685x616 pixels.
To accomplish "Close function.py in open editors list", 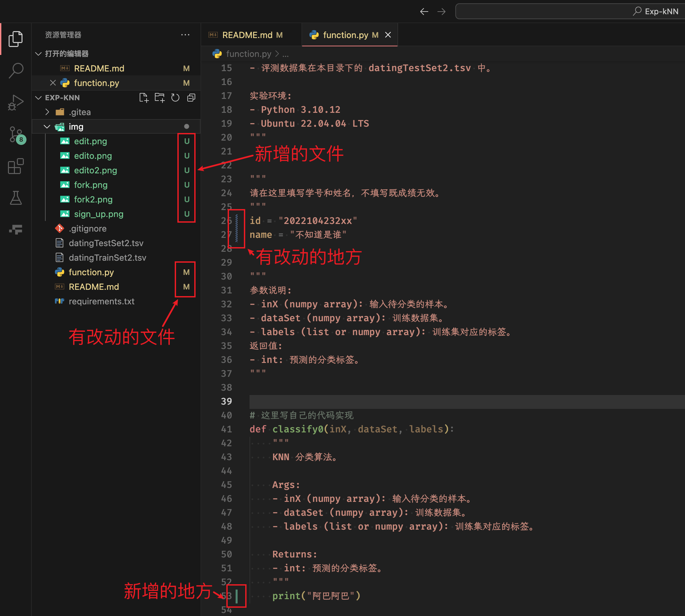I will point(53,83).
